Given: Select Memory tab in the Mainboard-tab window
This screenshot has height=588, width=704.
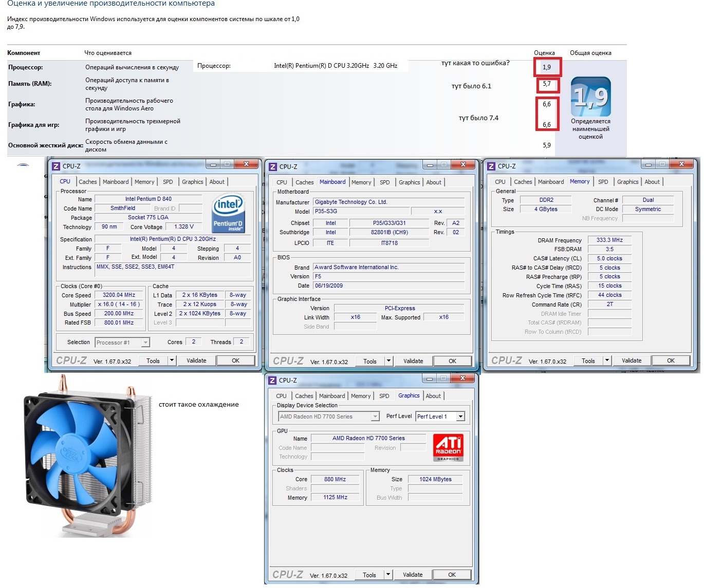Looking at the screenshot, I should coord(361,182).
